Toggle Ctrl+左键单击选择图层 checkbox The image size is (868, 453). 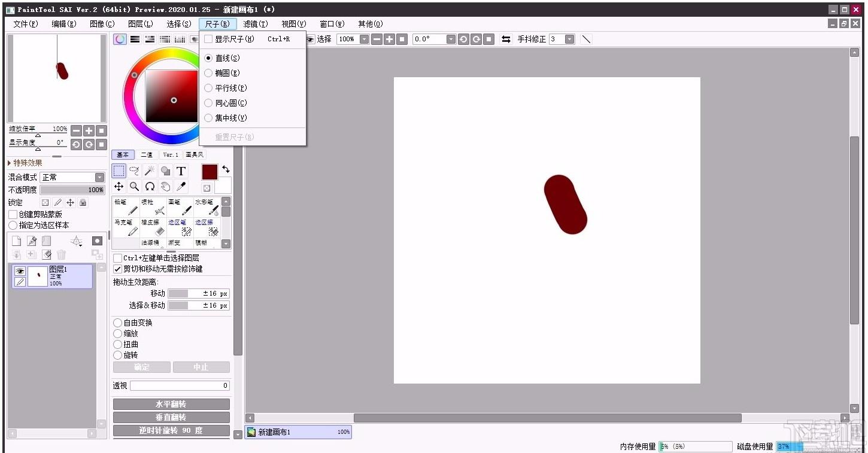tap(117, 258)
